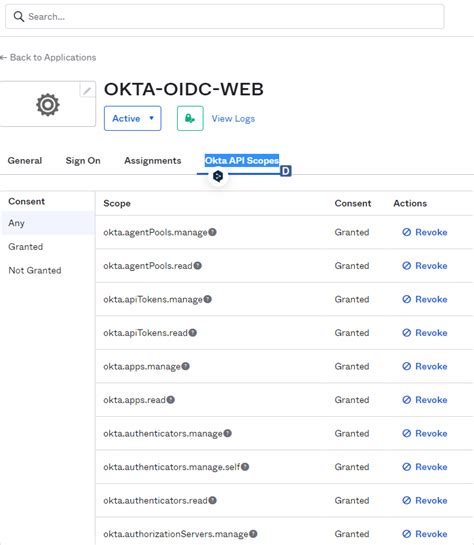Viewport: 474px width, 545px height.
Task: Revoke okta.apps.read scope
Action: pos(425,400)
